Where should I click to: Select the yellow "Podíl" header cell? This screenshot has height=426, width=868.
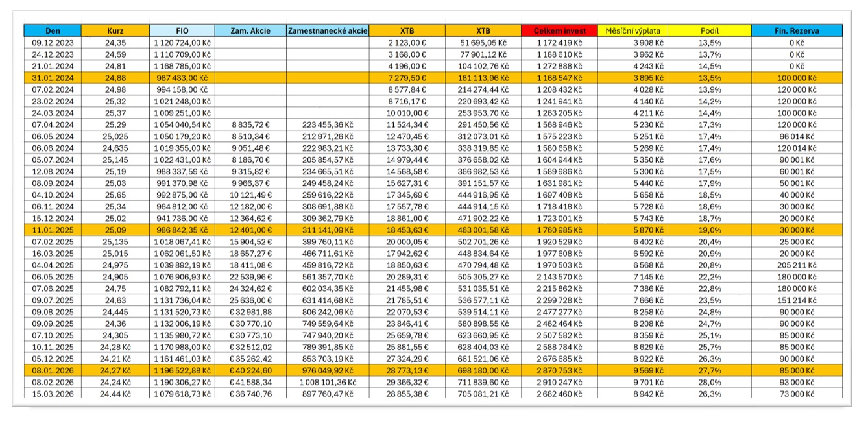tap(710, 30)
